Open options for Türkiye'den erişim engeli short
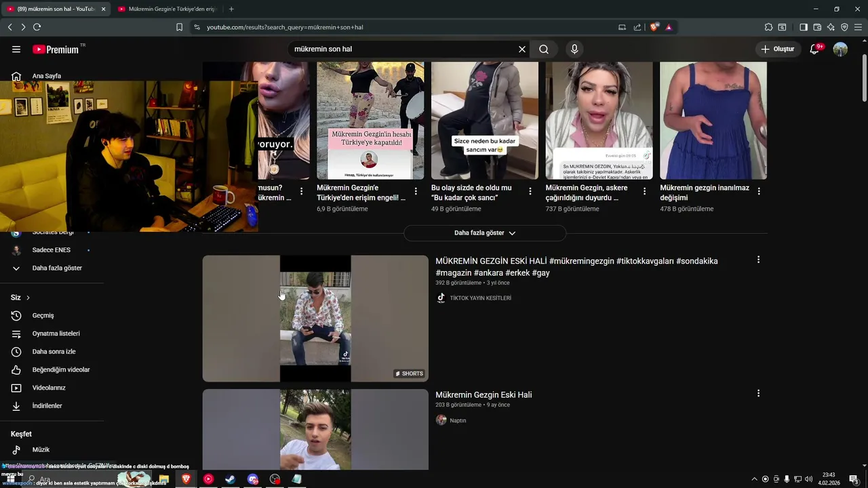The height and width of the screenshot is (488, 868). 416,191
